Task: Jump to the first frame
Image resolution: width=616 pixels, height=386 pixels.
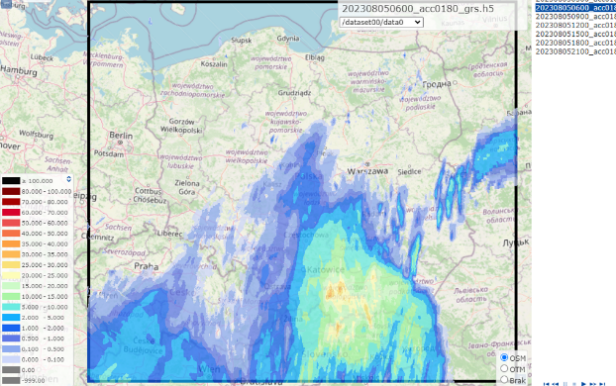Action: [546, 384]
